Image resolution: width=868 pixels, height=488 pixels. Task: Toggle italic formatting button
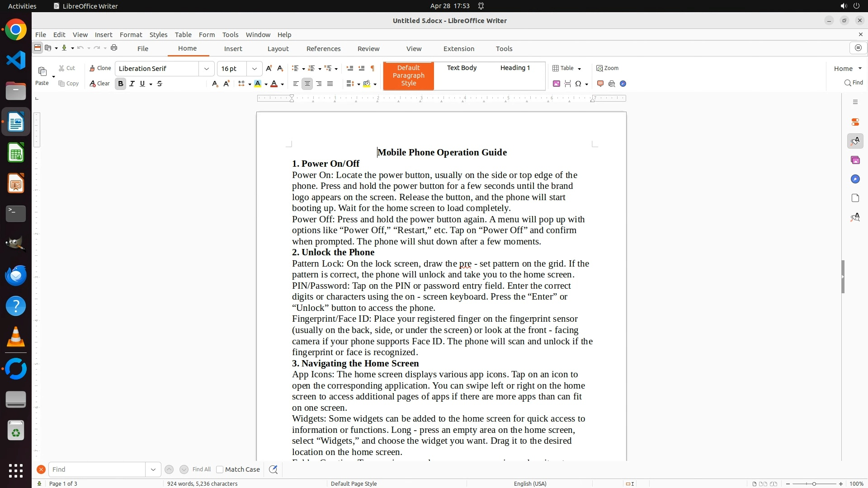point(132,84)
